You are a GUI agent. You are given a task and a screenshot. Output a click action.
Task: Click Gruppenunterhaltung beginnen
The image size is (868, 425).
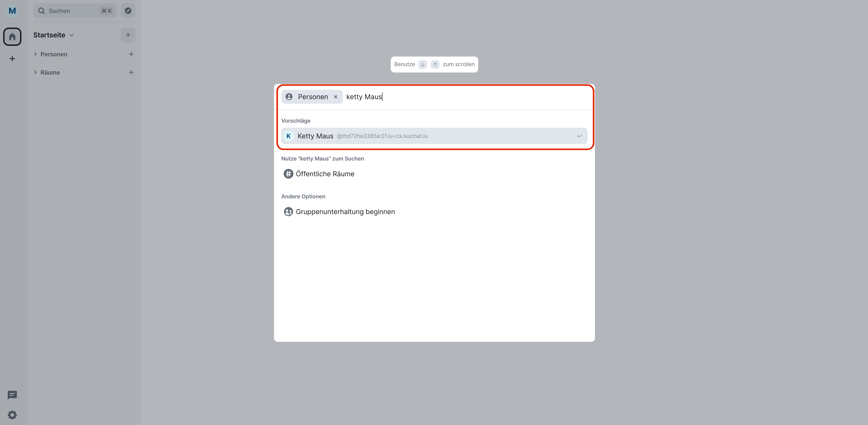(x=345, y=212)
